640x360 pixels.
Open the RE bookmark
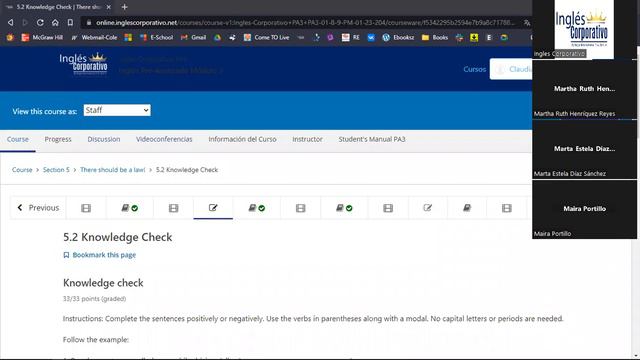tap(351, 37)
